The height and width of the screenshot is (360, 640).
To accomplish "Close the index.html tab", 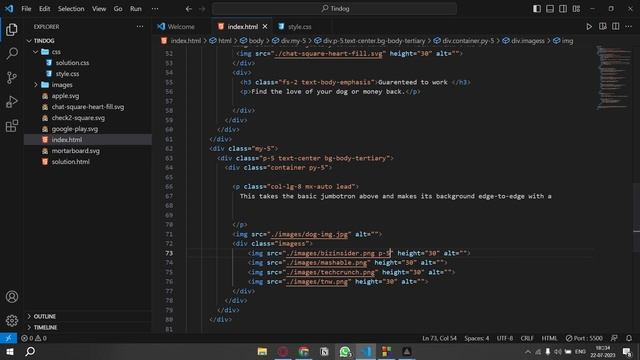I will (265, 27).
